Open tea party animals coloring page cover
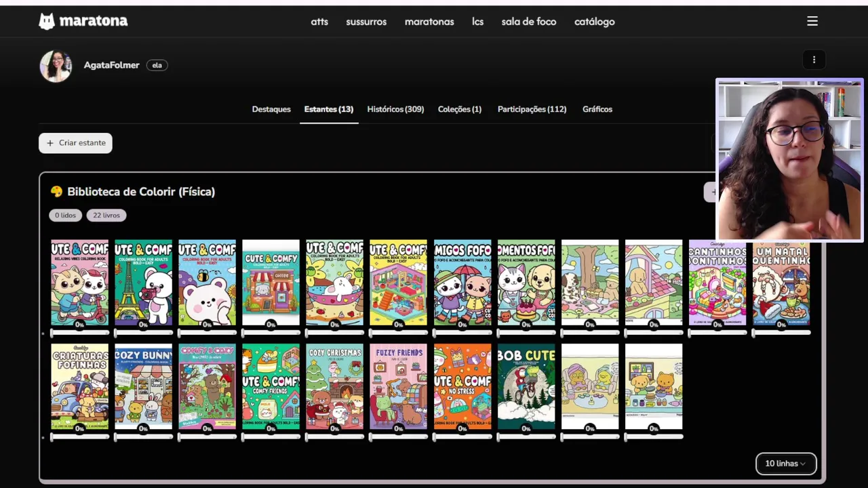 590,386
